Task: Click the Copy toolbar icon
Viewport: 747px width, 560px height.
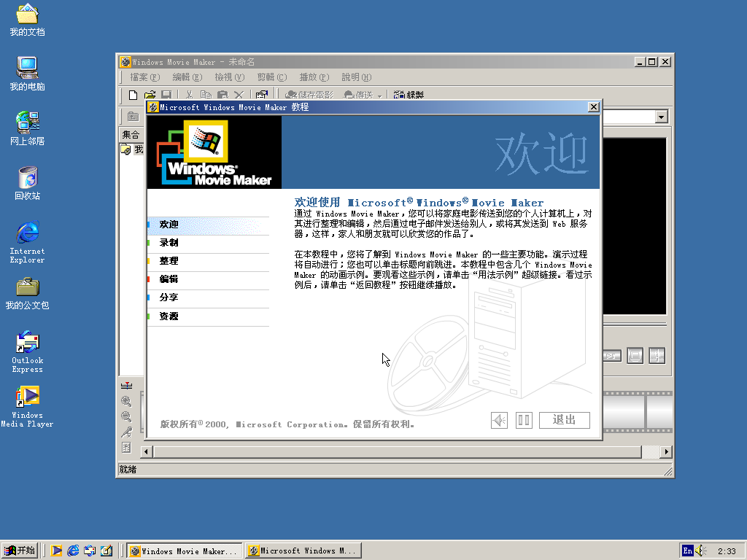Action: click(206, 94)
